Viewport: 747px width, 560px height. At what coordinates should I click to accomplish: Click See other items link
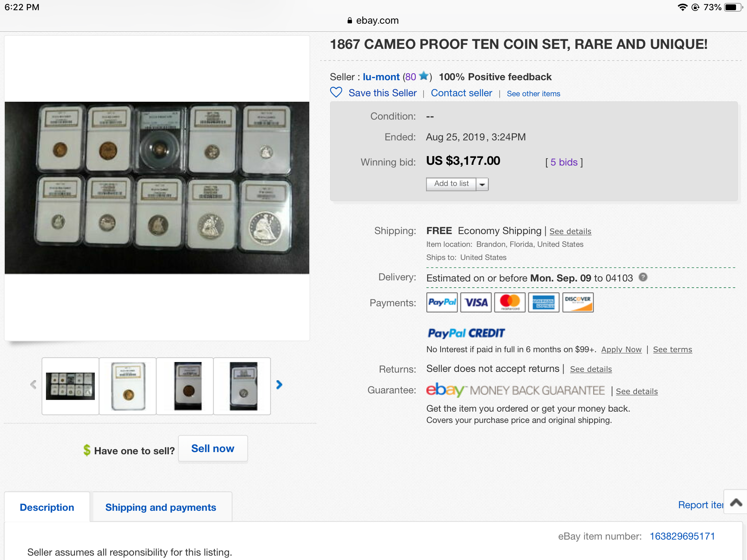point(533,94)
